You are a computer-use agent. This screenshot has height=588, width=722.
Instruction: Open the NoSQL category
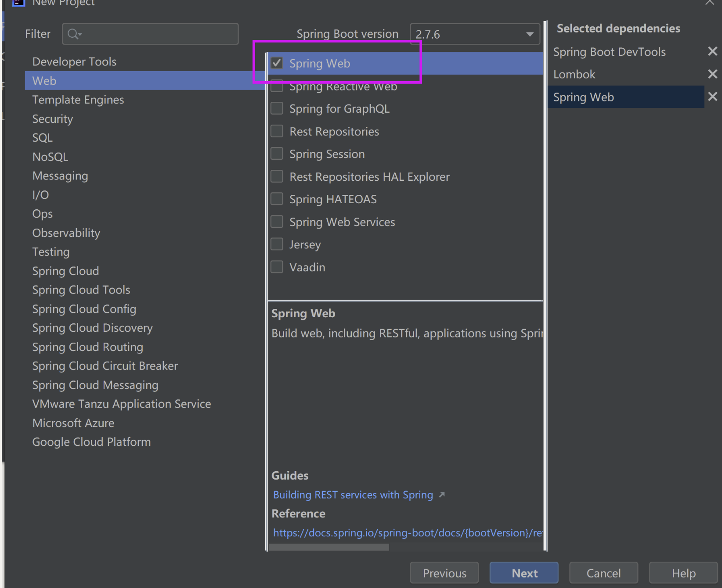tap(51, 157)
